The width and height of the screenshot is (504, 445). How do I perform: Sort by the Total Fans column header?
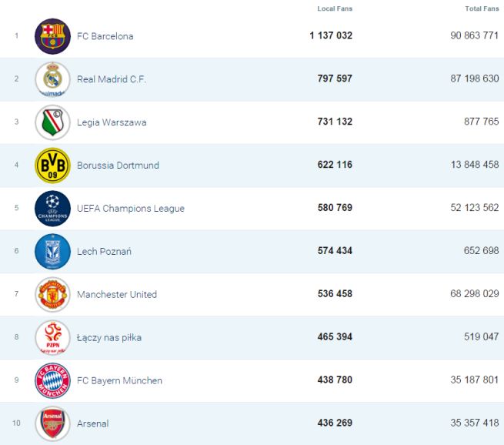482,9
